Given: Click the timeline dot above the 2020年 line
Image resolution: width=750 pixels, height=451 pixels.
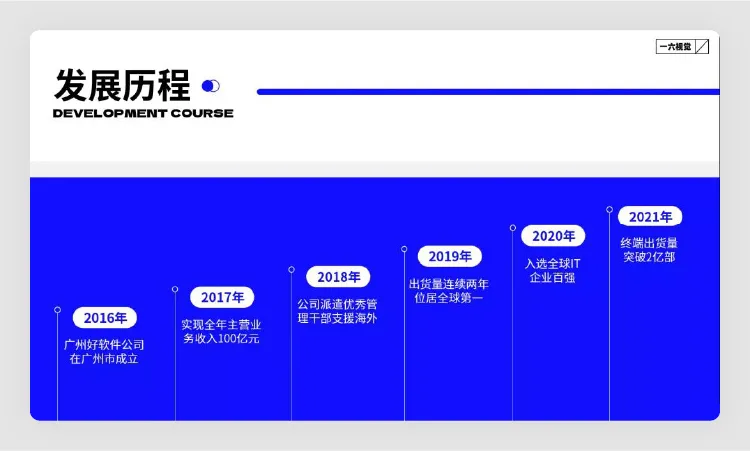Looking at the screenshot, I should click(513, 228).
